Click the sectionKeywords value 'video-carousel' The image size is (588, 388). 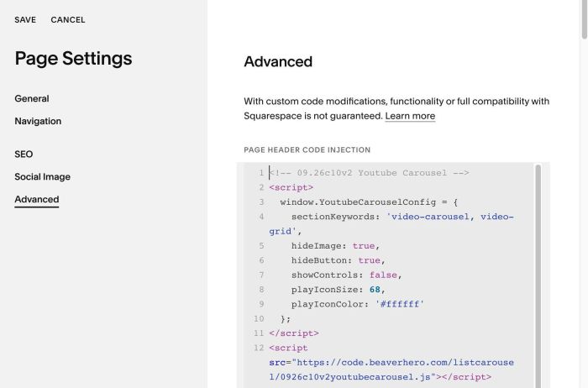pos(428,217)
